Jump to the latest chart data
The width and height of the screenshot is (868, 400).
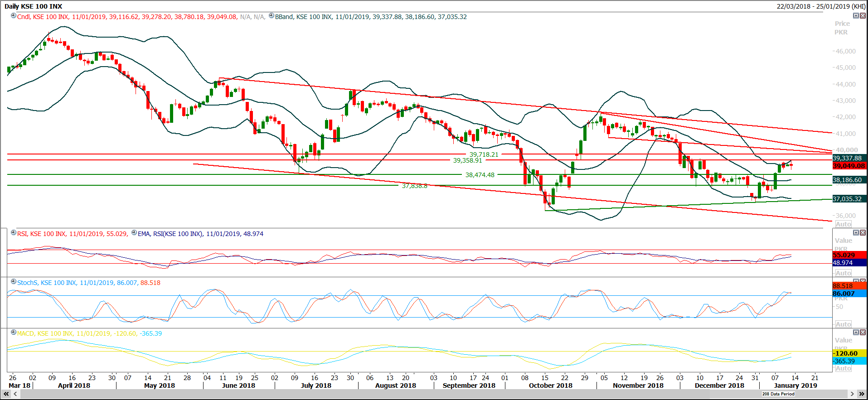point(862,394)
